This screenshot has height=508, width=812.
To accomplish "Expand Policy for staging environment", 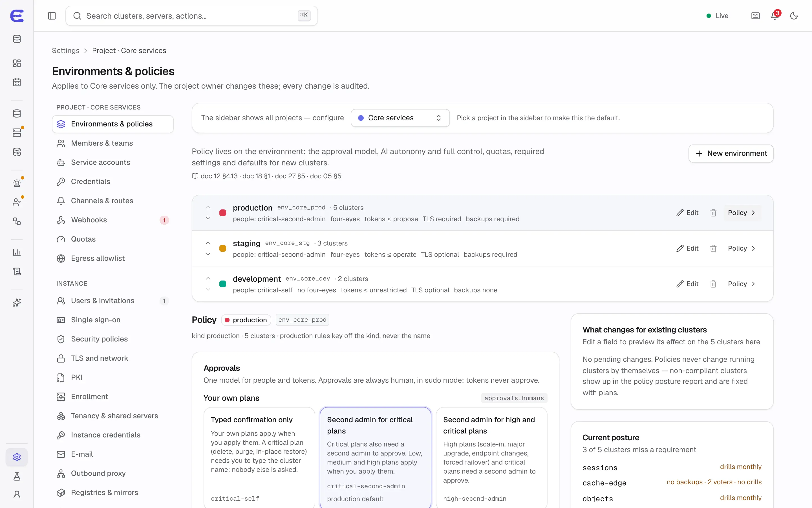I will click(742, 248).
